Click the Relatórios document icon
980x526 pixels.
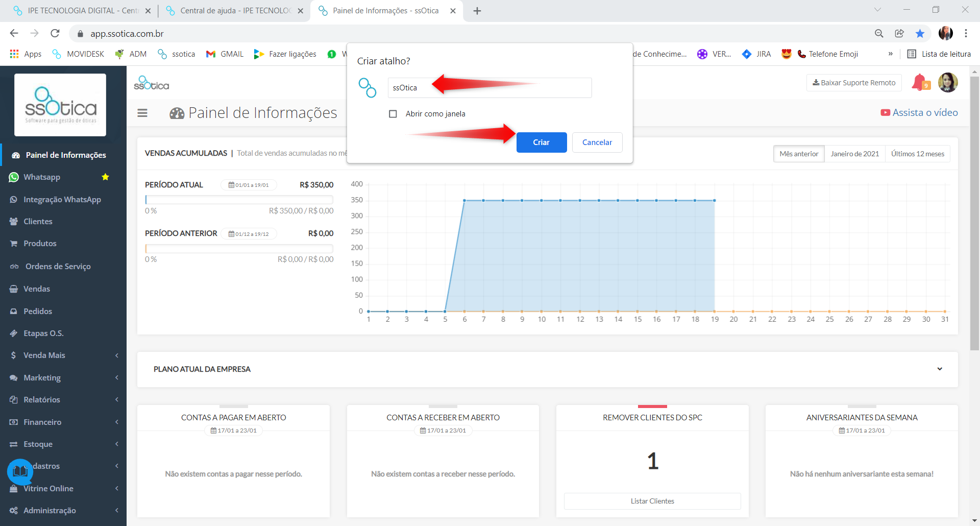pyautogui.click(x=14, y=400)
